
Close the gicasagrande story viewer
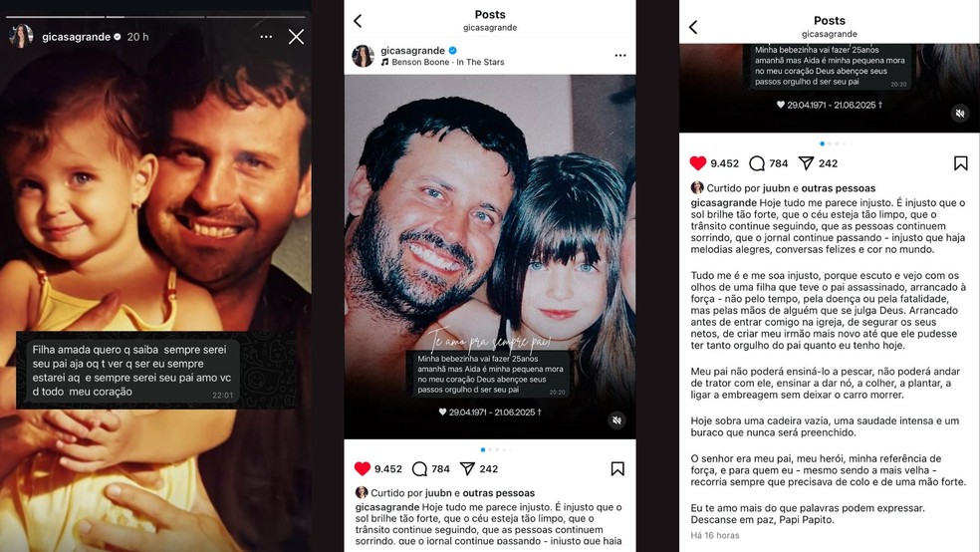[x=296, y=37]
